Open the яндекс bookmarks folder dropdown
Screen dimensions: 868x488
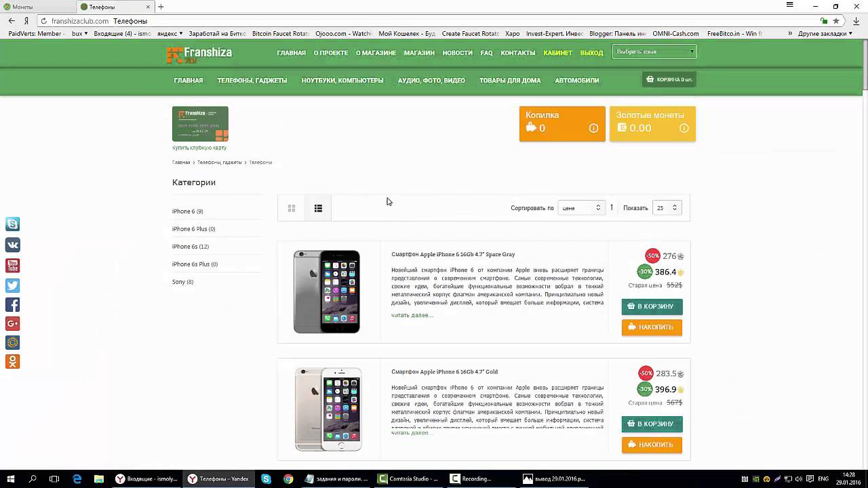tap(170, 33)
